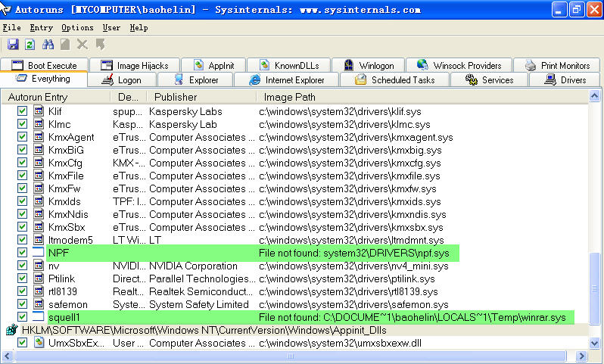Viewport: 604px width, 364px height.
Task: Open the User menu
Action: tap(111, 28)
